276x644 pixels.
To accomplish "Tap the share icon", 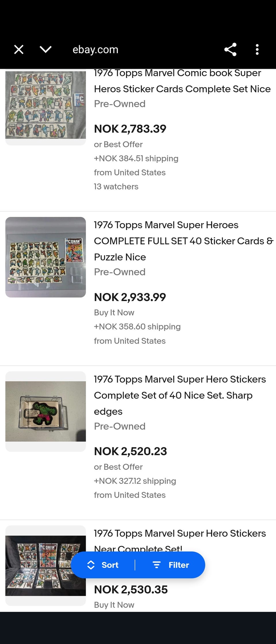I will pos(230,49).
